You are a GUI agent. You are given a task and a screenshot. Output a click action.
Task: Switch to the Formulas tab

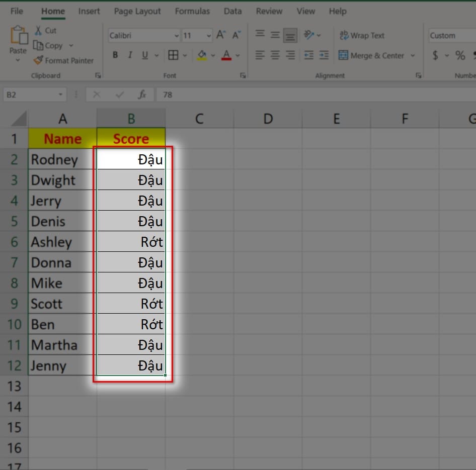pyautogui.click(x=192, y=11)
